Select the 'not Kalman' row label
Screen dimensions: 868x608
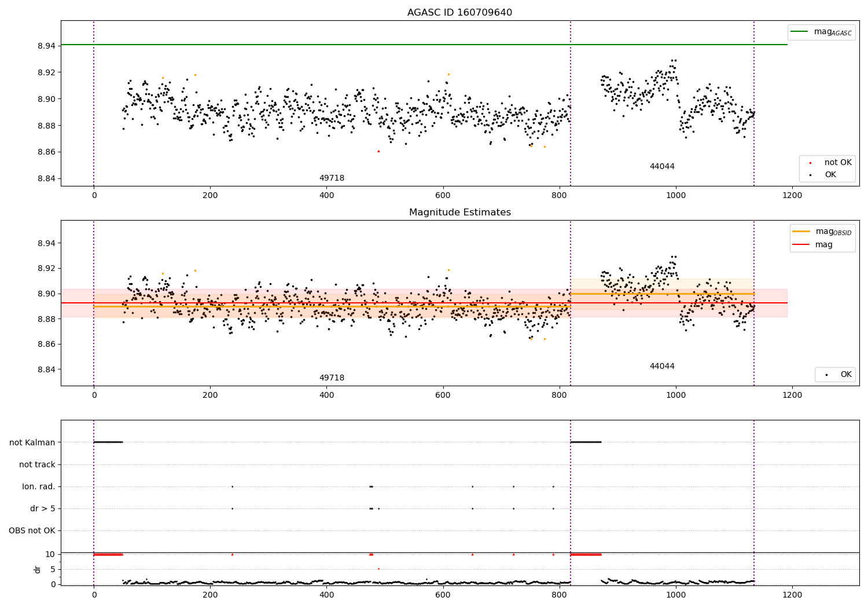click(32, 442)
